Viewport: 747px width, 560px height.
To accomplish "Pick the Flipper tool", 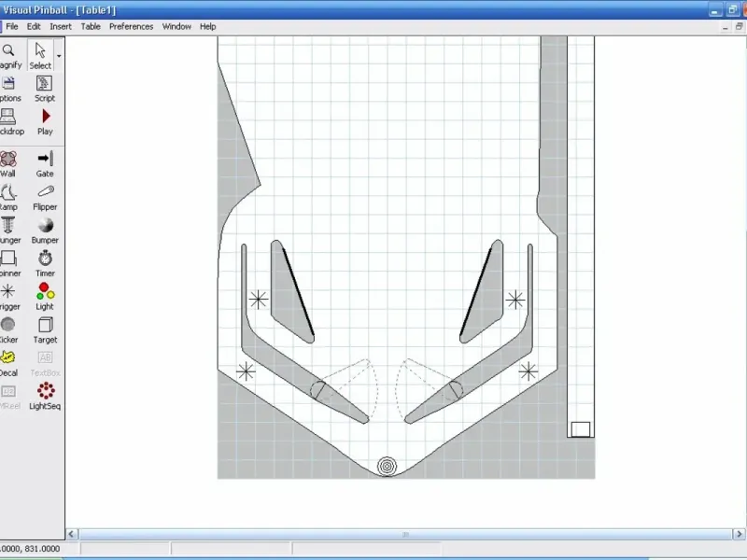I will (45, 198).
